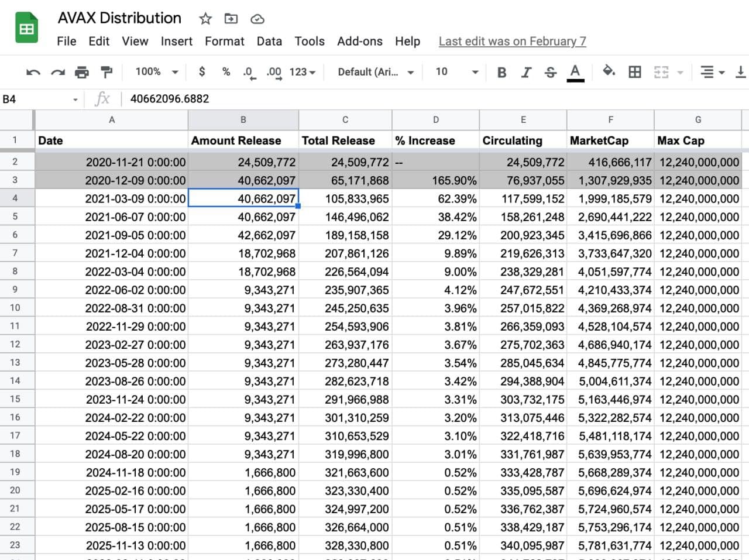Image resolution: width=749 pixels, height=560 pixels.
Task: Click the Max Cap header cell
Action: tap(698, 140)
